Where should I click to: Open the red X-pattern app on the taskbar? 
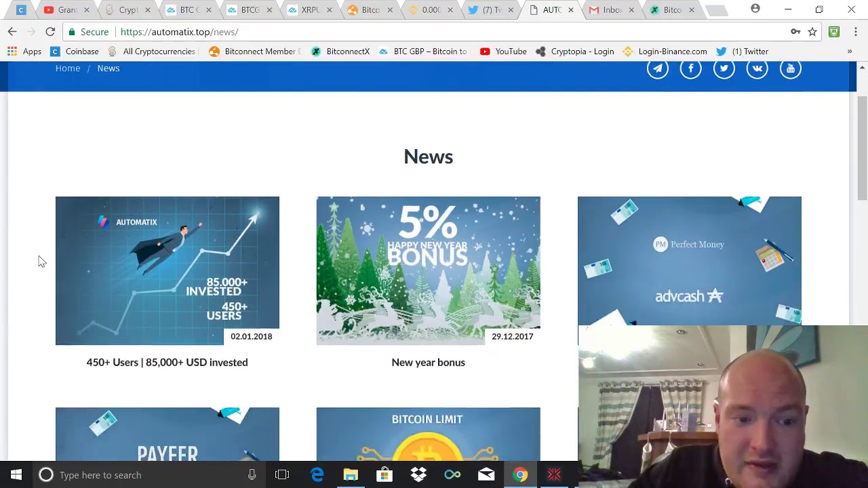(x=554, y=475)
